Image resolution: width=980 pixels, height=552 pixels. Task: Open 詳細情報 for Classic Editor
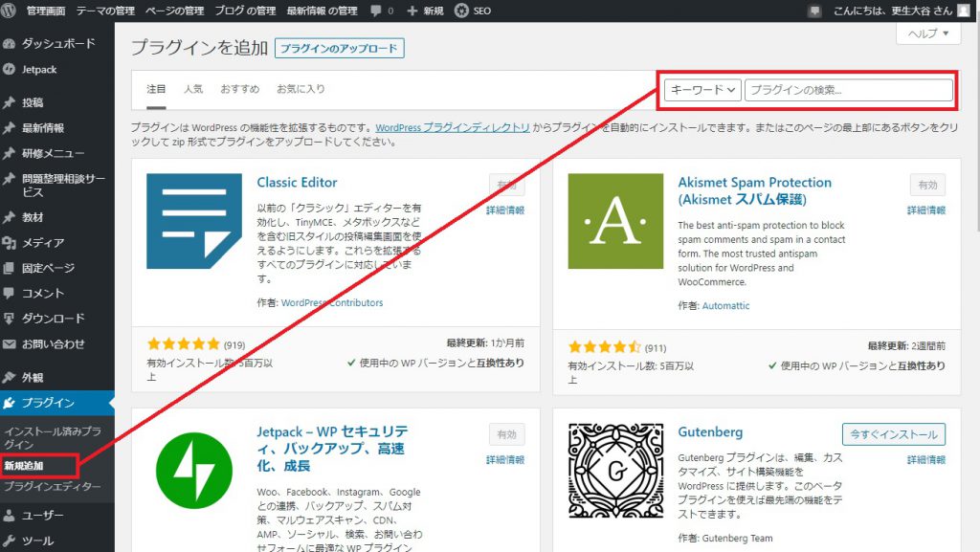pyautogui.click(x=505, y=210)
